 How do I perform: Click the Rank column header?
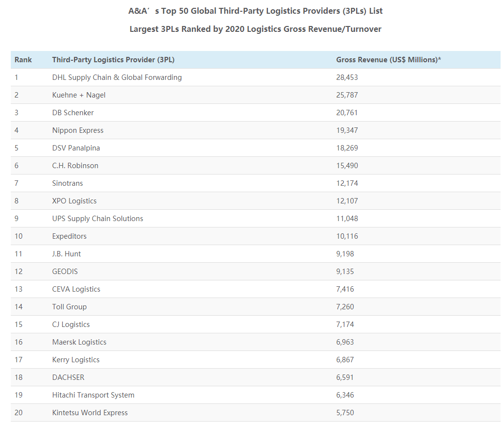pyautogui.click(x=23, y=60)
